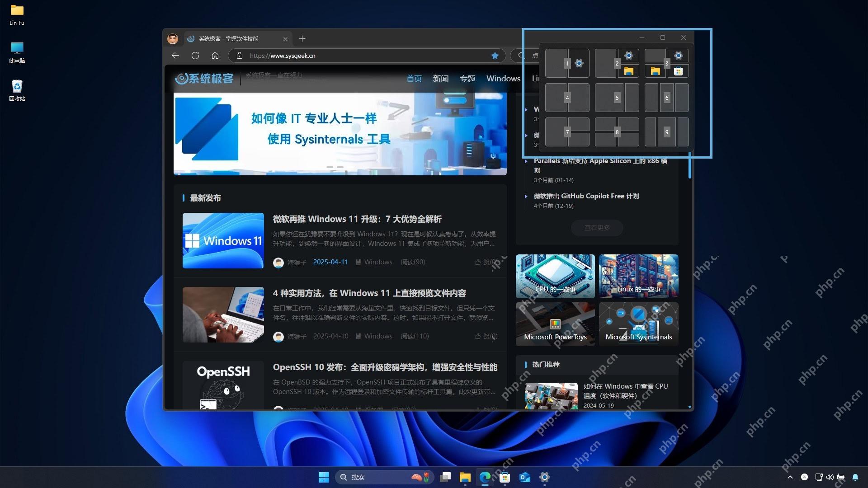868x488 pixels.
Task: Show hidden system tray icons chevron
Action: (x=790, y=477)
